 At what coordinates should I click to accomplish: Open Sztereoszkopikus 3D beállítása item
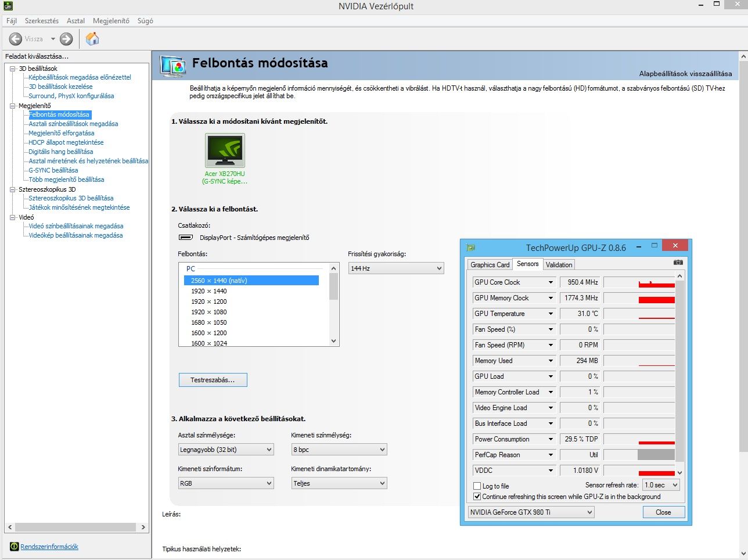coord(71,198)
